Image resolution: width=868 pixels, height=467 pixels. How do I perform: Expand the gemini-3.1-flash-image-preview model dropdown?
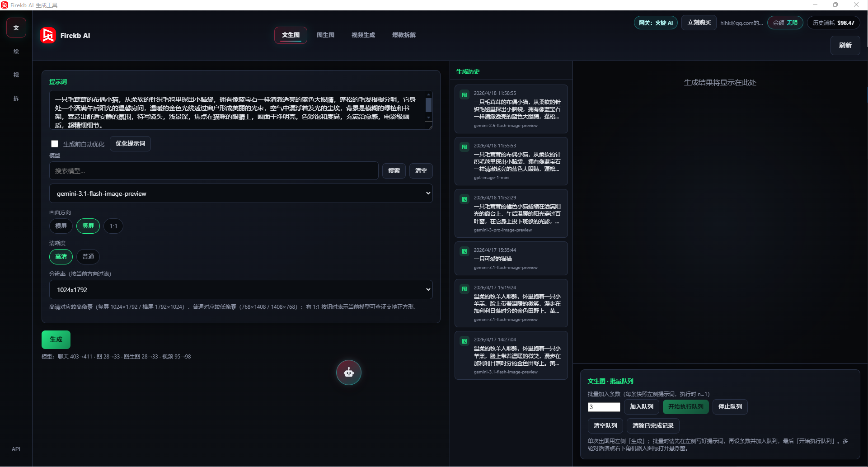point(241,193)
